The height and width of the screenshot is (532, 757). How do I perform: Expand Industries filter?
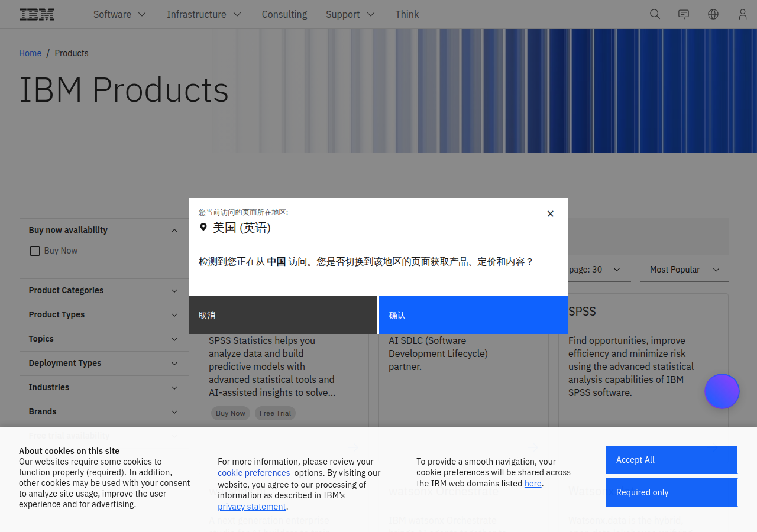pos(104,387)
